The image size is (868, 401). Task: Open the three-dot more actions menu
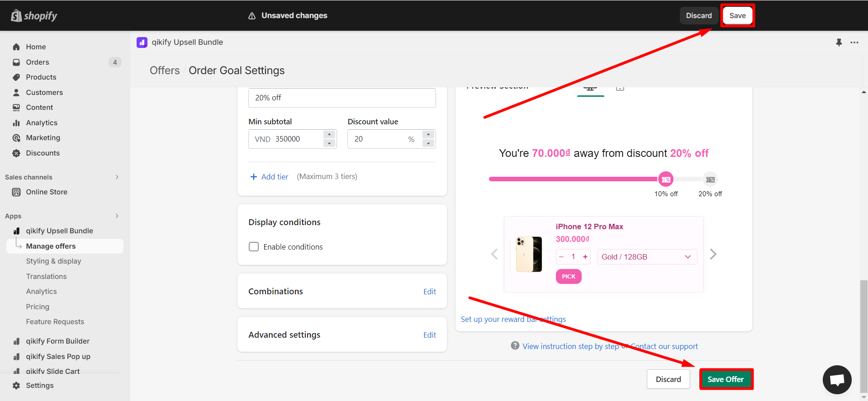point(854,42)
